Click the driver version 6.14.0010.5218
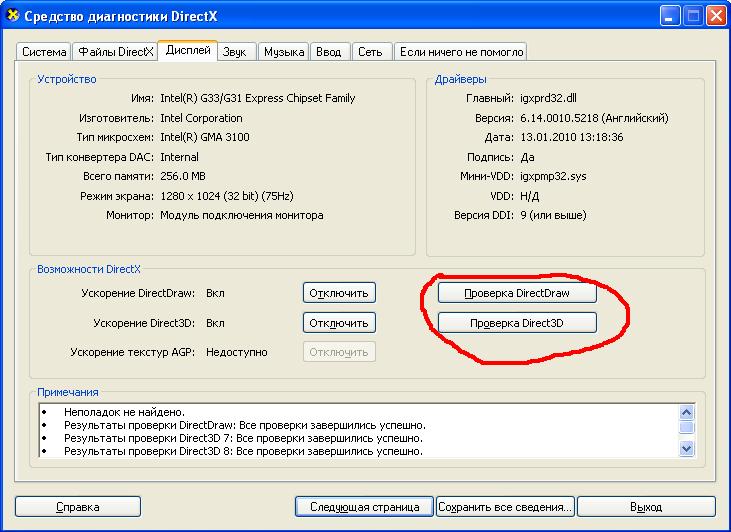The image size is (731, 532). pos(559,118)
